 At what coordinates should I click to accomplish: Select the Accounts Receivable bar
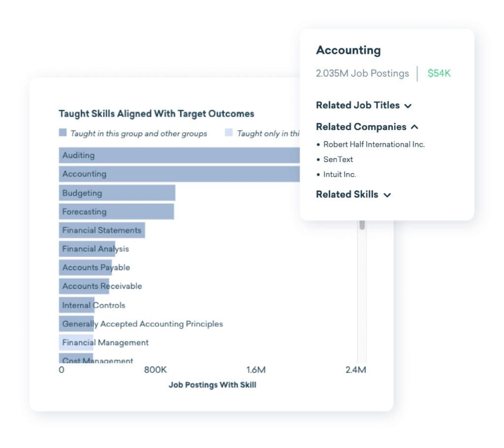[84, 287]
